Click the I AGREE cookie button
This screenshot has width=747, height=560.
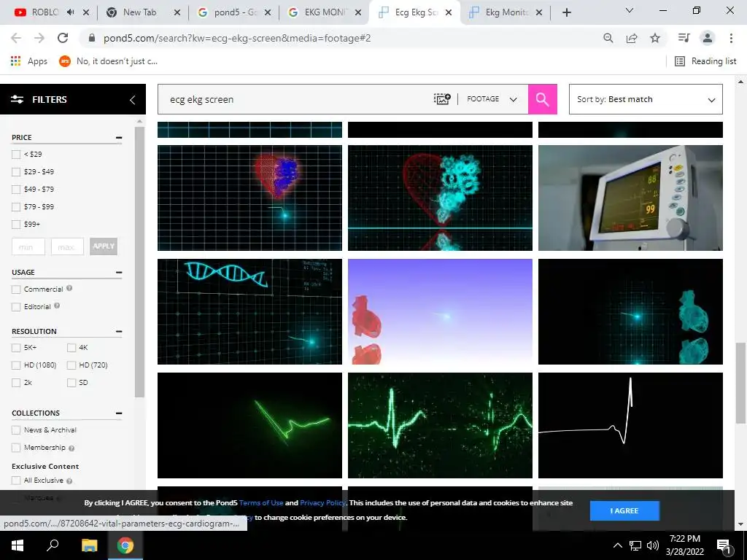(624, 510)
